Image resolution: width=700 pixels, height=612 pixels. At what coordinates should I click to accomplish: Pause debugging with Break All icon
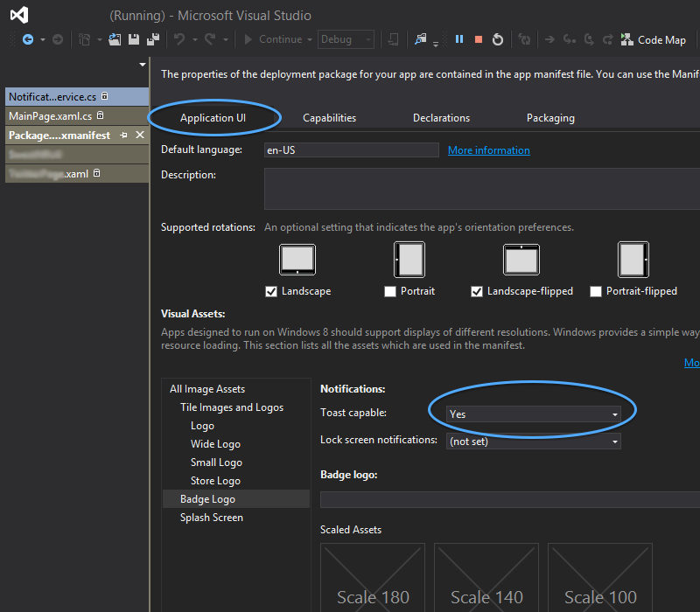(x=459, y=39)
